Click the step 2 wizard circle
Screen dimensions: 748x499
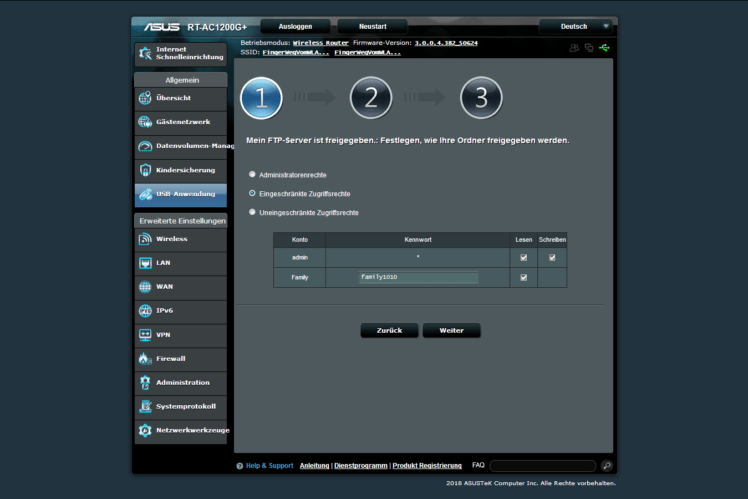(371, 98)
